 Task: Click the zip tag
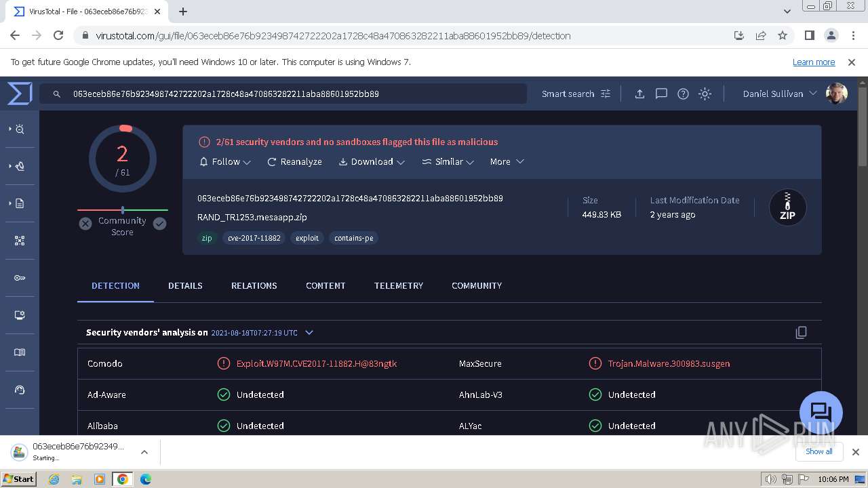tap(207, 238)
